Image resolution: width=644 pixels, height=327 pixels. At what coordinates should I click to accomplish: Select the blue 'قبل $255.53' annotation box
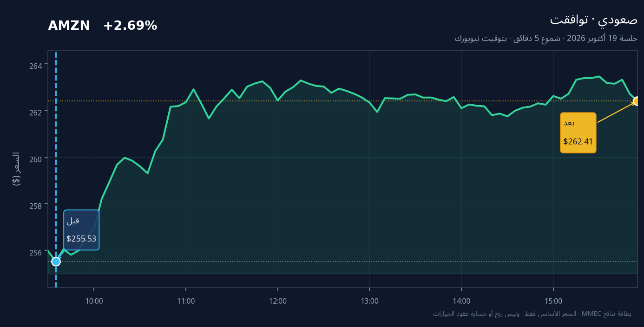[81, 230]
